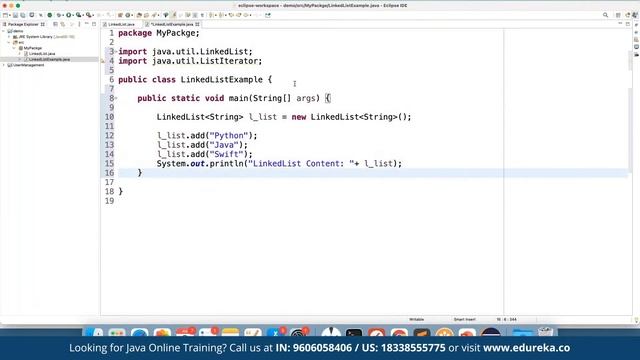Screen dimensions: 640x360
Task: Collapse the src folder node
Action: click(9, 42)
